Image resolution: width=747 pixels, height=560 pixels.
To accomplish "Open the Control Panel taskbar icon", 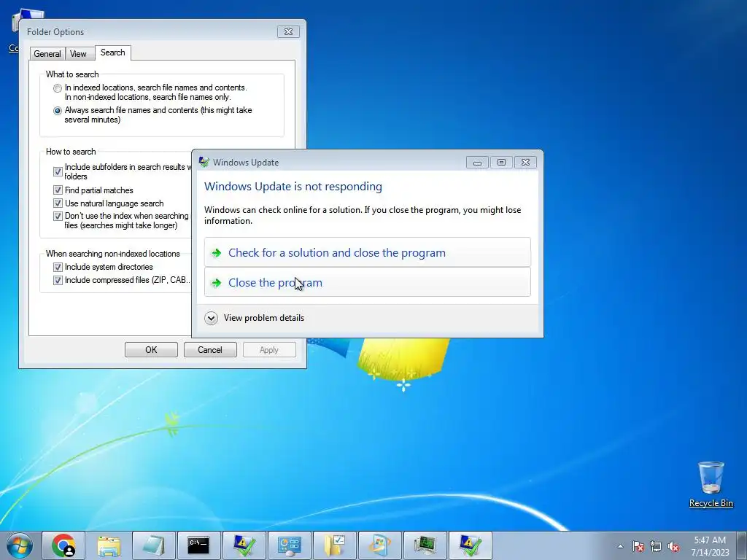I will 289,545.
